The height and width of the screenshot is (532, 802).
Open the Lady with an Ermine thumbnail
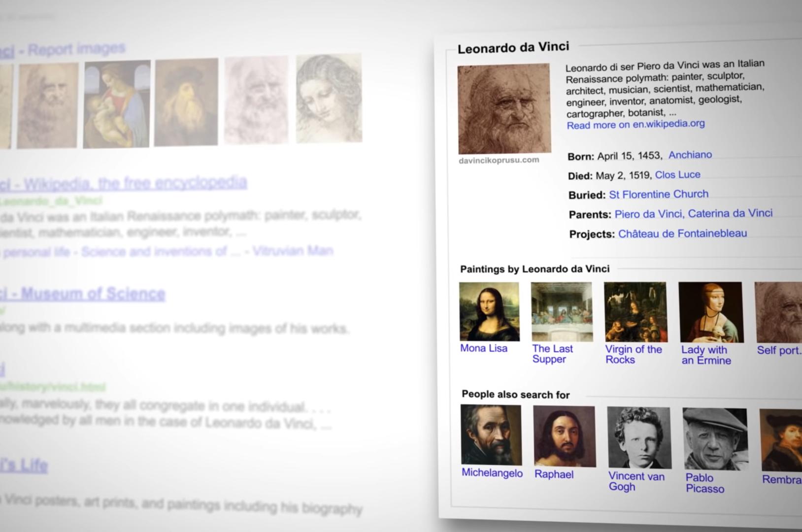711,312
